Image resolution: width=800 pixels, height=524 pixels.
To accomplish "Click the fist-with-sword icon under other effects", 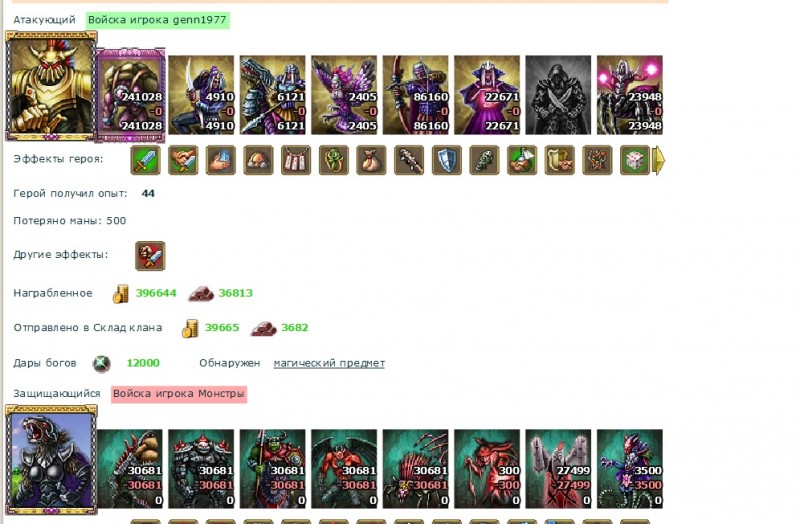I will click(x=150, y=256).
